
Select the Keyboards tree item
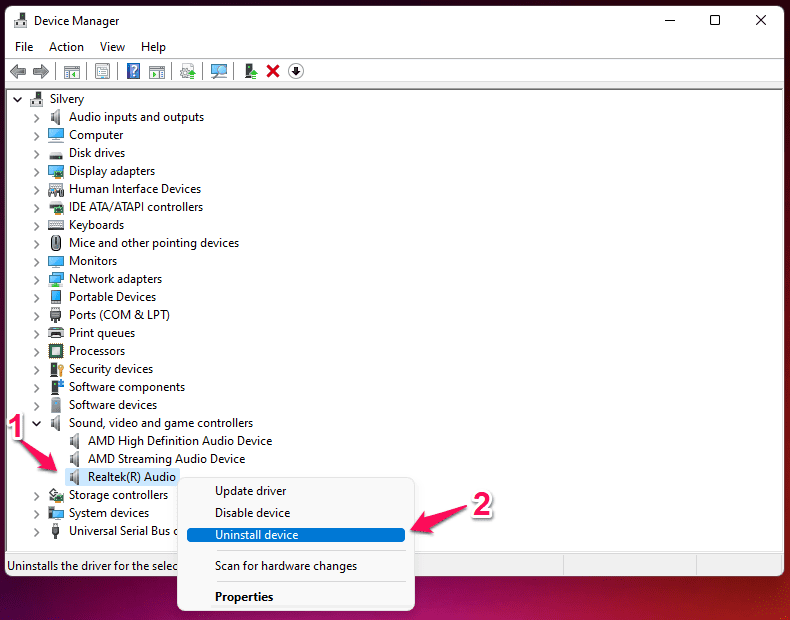[x=96, y=225]
